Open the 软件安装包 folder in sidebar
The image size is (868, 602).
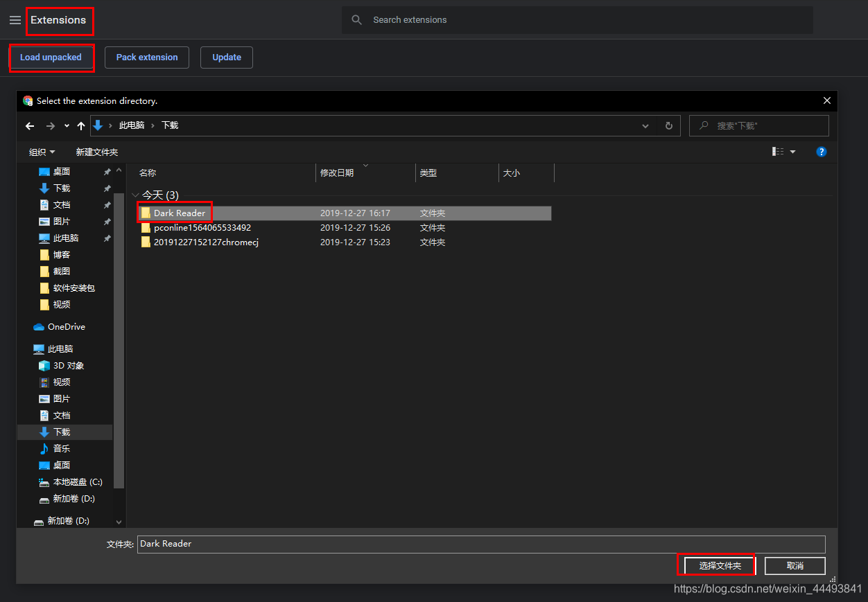pyautogui.click(x=73, y=288)
